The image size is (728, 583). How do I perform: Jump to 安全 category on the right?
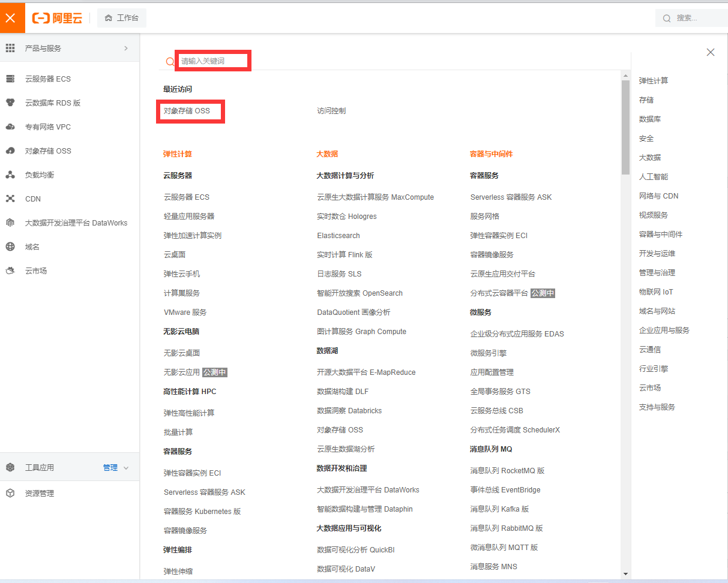pos(646,138)
